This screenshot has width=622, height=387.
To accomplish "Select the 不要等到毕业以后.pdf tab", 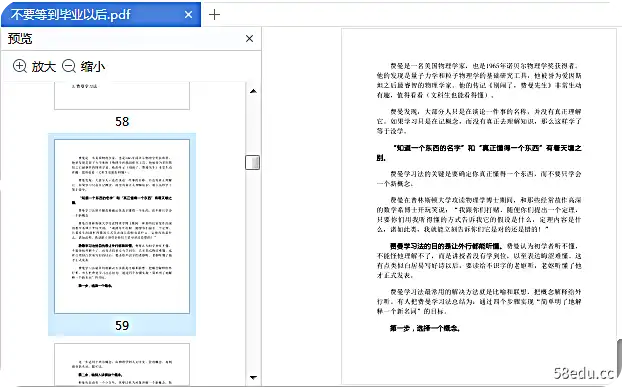I will click(x=101, y=15).
